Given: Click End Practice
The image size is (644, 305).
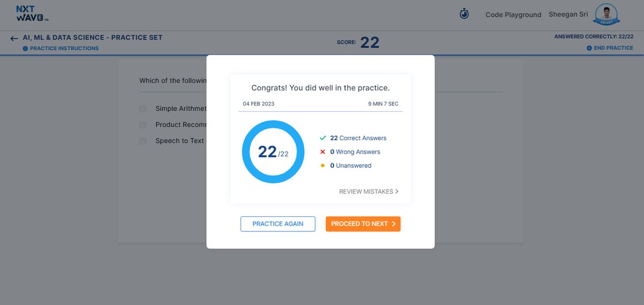Looking at the screenshot, I should point(613,48).
